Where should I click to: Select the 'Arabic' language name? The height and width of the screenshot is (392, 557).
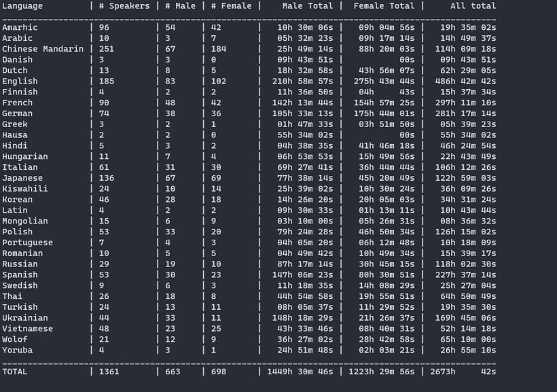click(18, 38)
